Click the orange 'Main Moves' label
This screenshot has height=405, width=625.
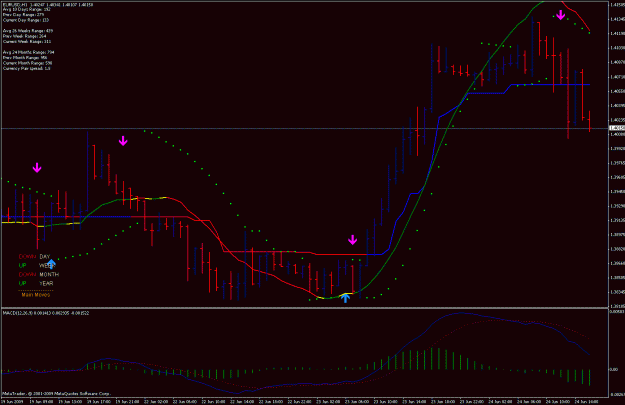[x=36, y=295]
